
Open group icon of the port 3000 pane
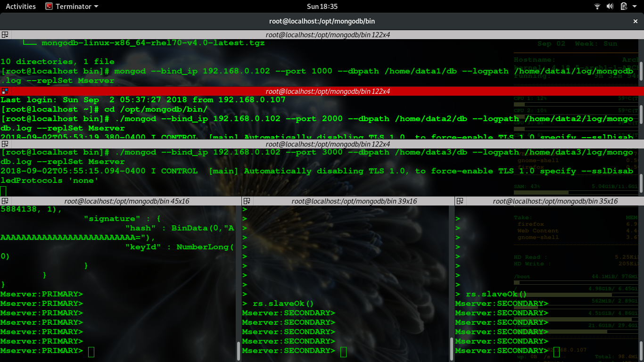click(5, 144)
